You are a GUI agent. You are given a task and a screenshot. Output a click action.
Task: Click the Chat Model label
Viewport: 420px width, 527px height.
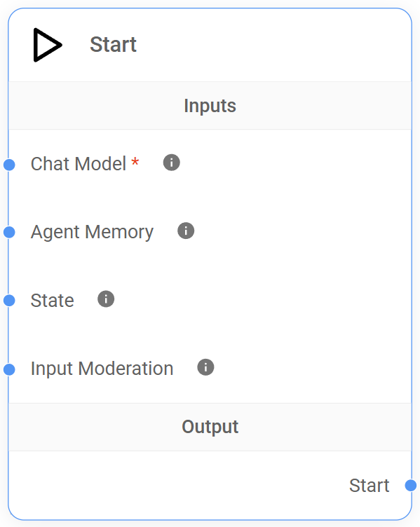79,164
